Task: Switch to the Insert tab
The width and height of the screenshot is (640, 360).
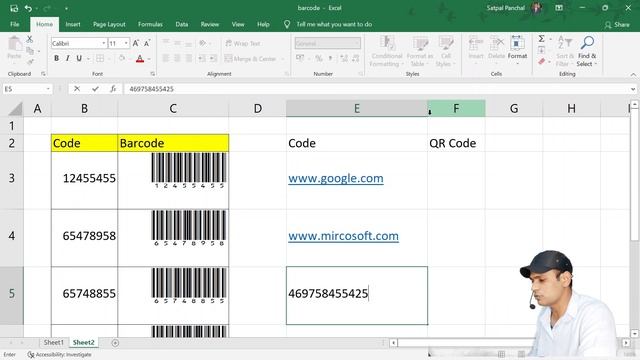Action: pos(73,24)
